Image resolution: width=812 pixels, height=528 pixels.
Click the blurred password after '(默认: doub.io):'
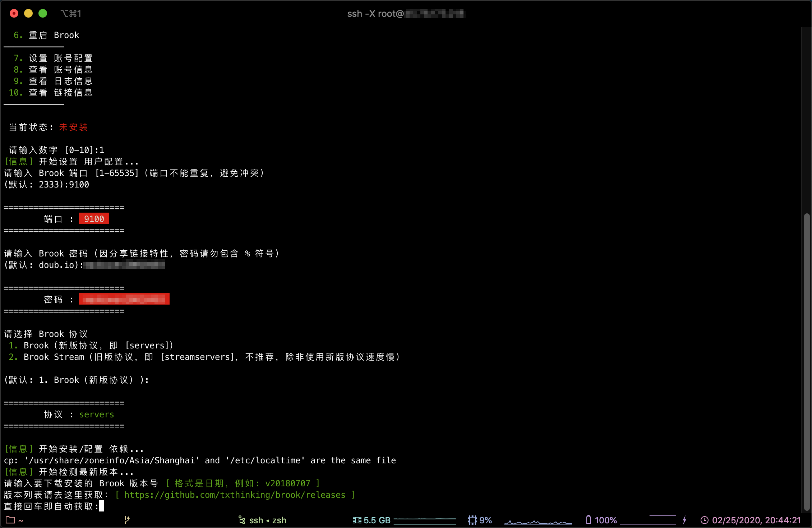(124, 265)
